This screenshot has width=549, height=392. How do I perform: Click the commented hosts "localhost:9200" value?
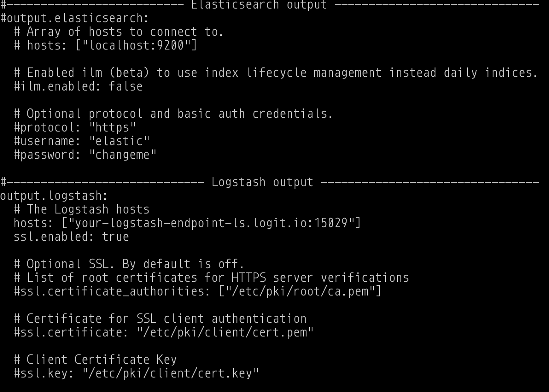136,45
